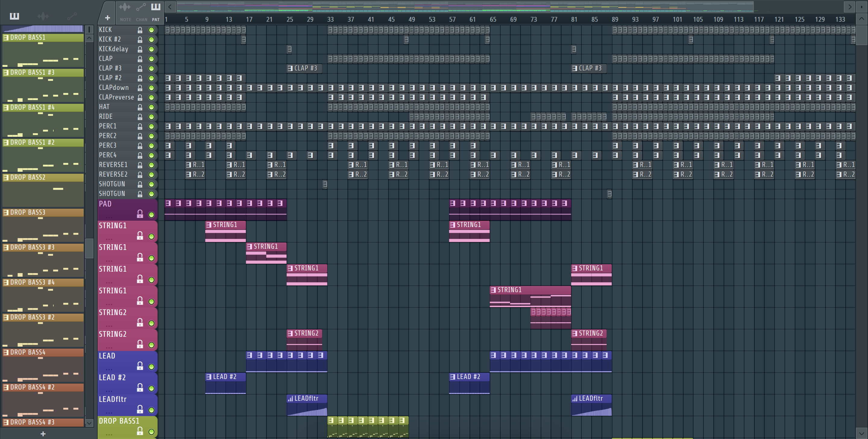Click the lock icon on KICK track
The width and height of the screenshot is (868, 439).
coord(140,30)
